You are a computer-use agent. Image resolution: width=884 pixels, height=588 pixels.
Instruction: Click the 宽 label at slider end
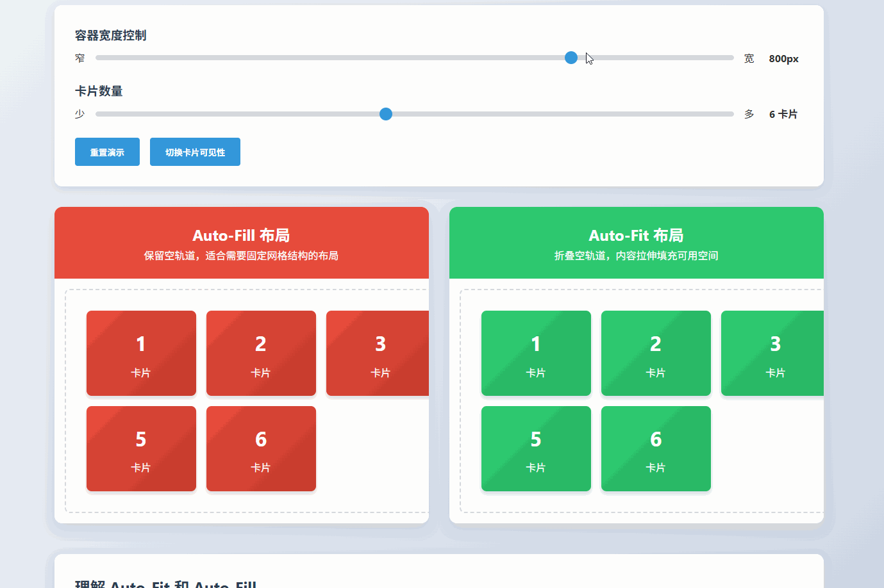[x=749, y=58]
